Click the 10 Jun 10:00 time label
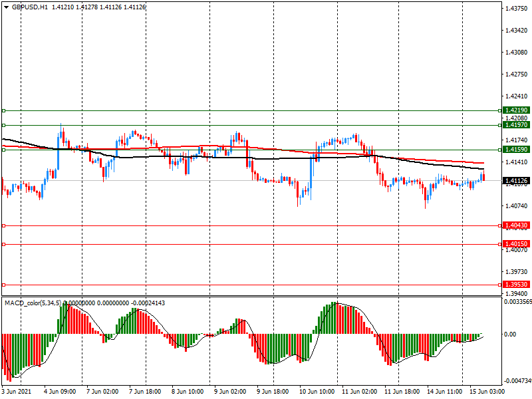The height and width of the screenshot is (399, 532). [x=316, y=392]
